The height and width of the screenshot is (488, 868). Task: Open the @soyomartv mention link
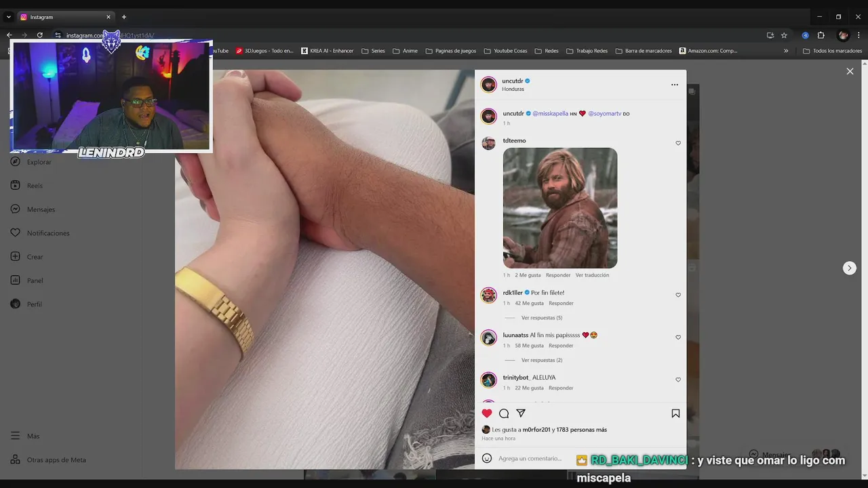click(604, 114)
